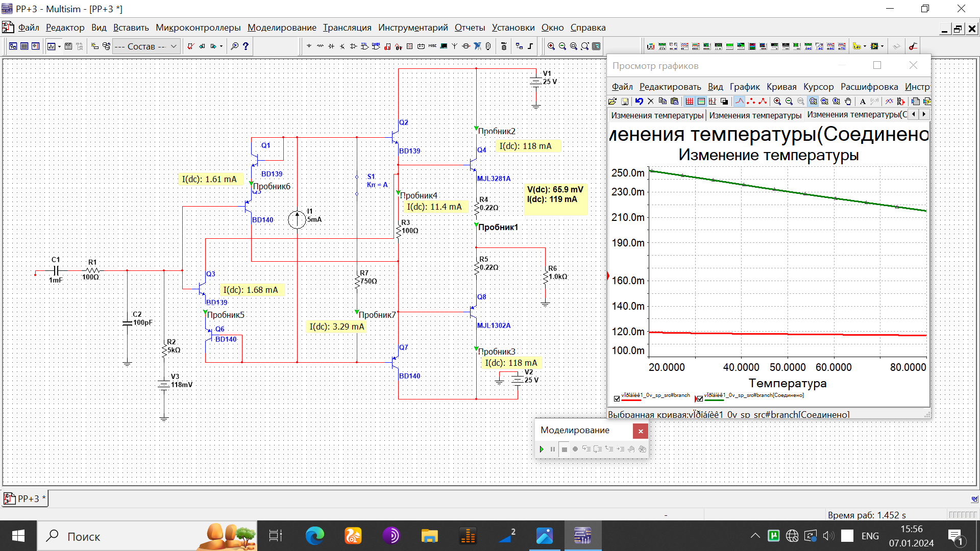Expand the LabVIEW instruments dropdown
Image resolution: width=980 pixels, height=551 pixels.
point(882,46)
